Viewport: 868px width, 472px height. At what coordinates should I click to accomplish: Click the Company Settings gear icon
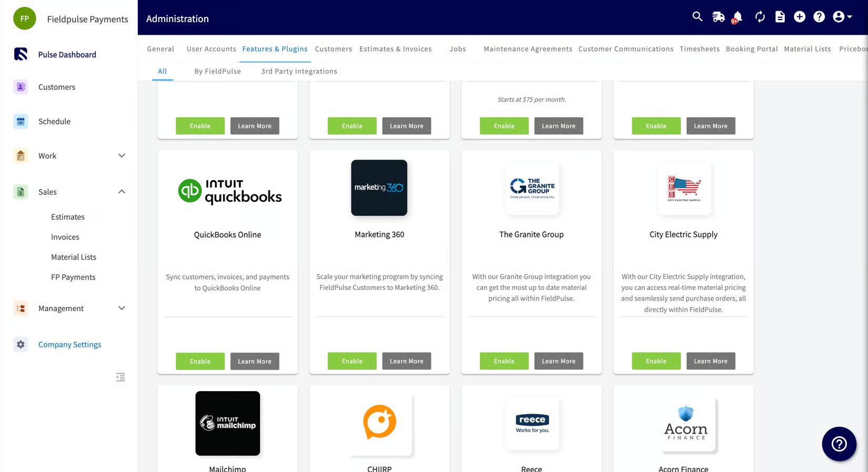(x=21, y=344)
